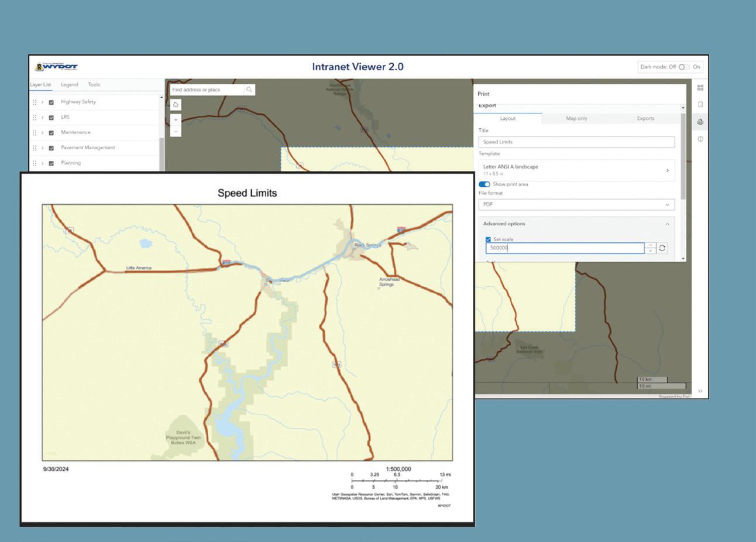Click the Title field containing Speed Limits
This screenshot has height=542, width=756.
(x=576, y=142)
